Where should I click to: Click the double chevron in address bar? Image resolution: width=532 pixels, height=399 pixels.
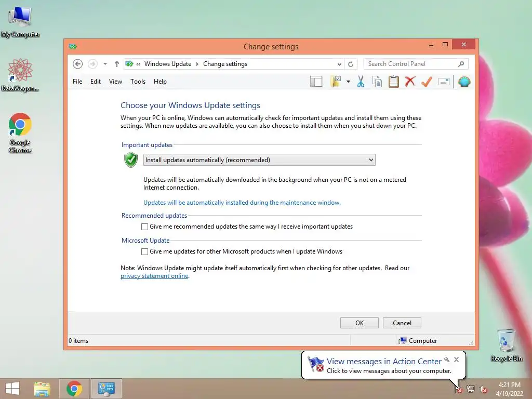point(138,64)
